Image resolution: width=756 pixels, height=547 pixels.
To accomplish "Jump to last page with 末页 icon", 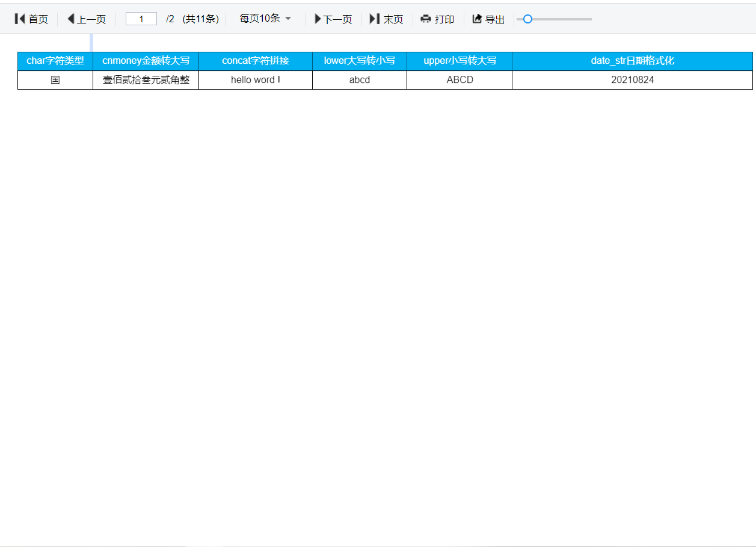I will tap(375, 19).
